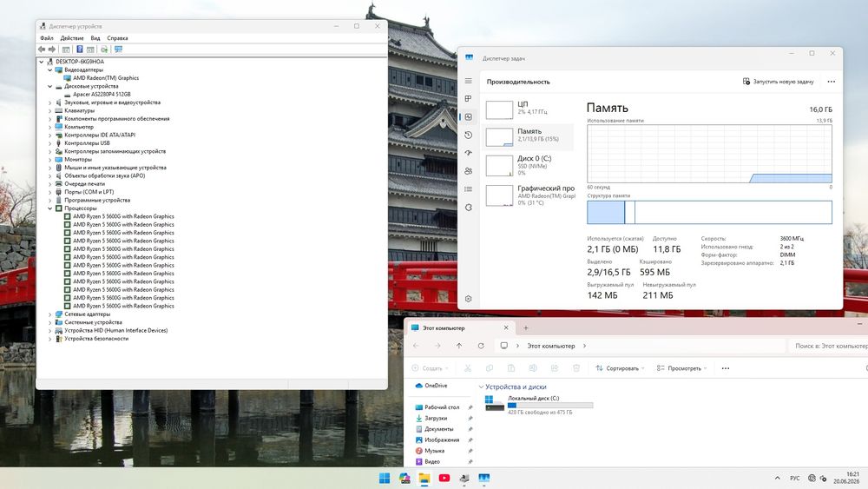Open the Вид menu in Device Manager
The image size is (868, 489).
(x=95, y=38)
